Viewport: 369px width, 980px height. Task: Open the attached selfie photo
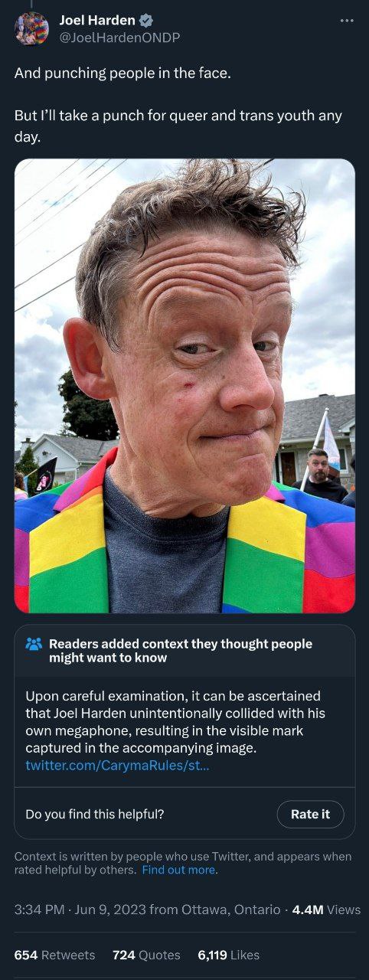coord(184,386)
